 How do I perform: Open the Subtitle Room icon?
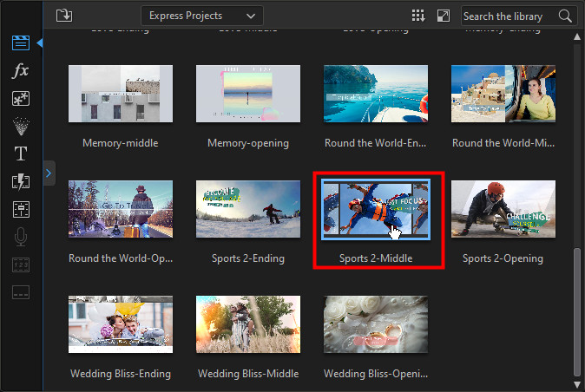pos(21,292)
